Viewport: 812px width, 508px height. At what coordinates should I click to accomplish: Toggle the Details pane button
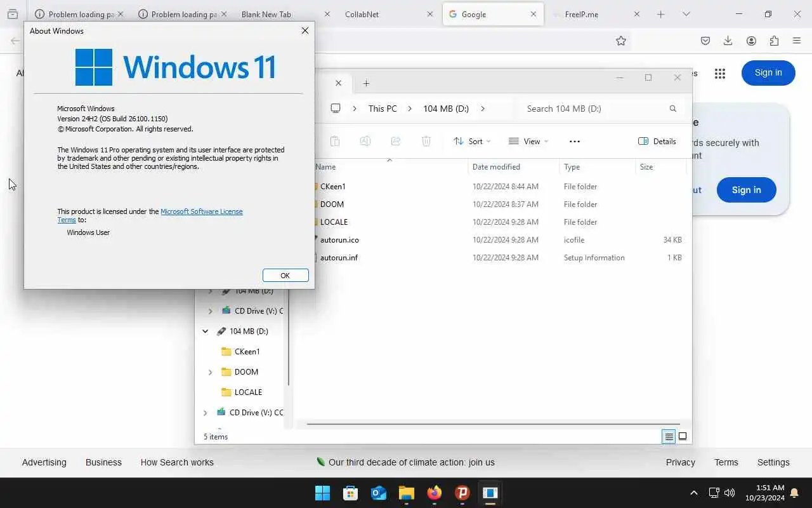tap(657, 141)
